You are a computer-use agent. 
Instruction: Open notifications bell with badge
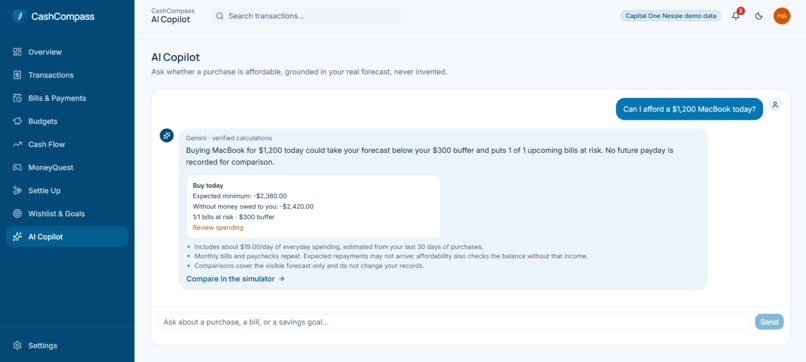(736, 15)
